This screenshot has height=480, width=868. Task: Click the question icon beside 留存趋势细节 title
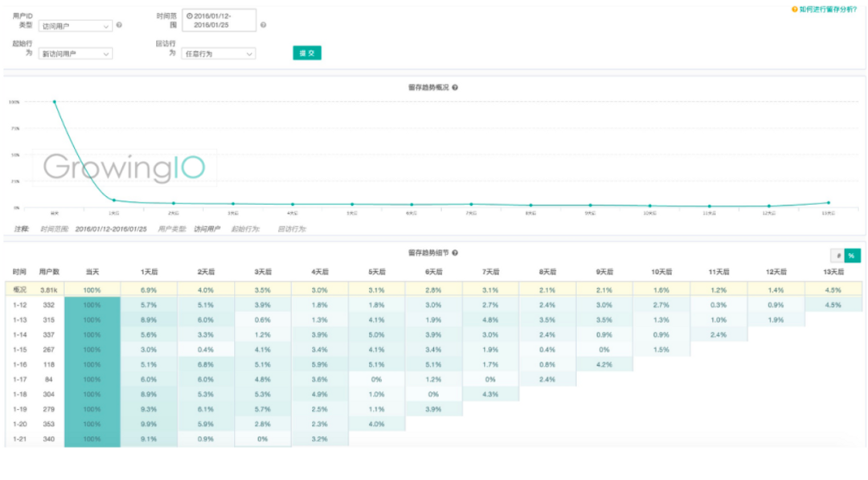(455, 253)
